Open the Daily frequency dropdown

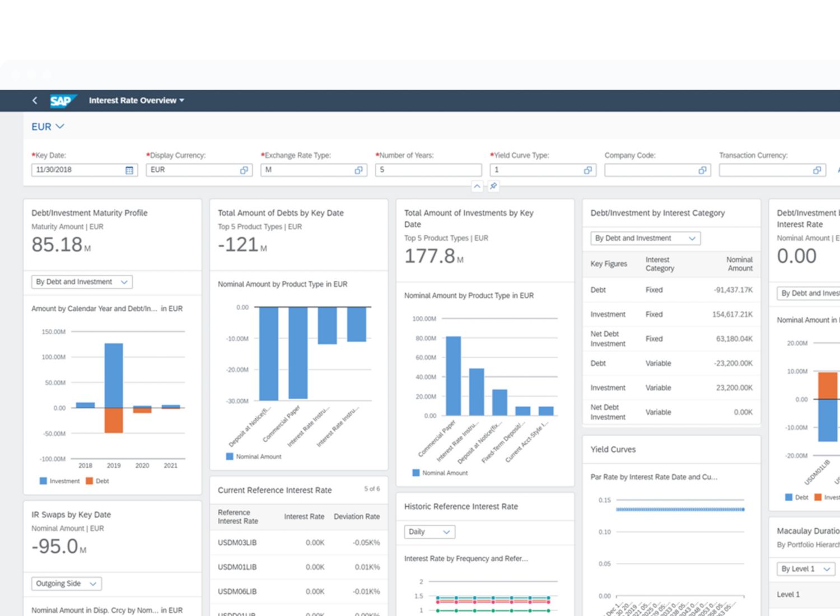pyautogui.click(x=429, y=532)
